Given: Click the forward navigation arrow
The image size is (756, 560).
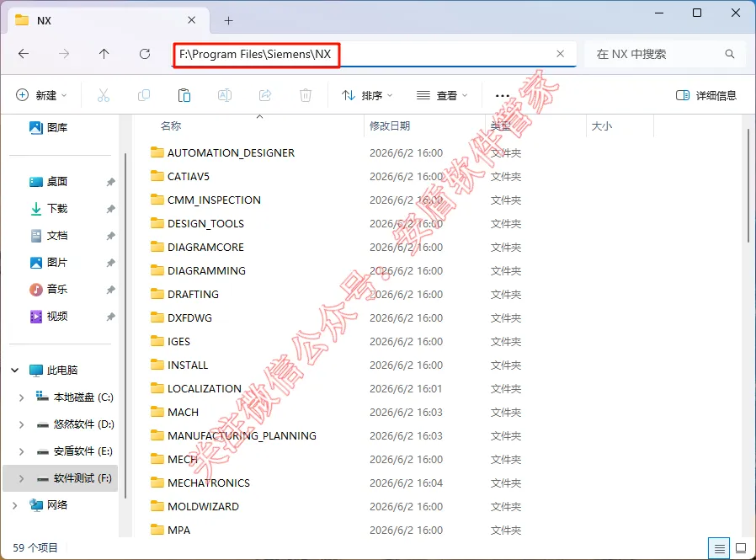Looking at the screenshot, I should point(64,54).
